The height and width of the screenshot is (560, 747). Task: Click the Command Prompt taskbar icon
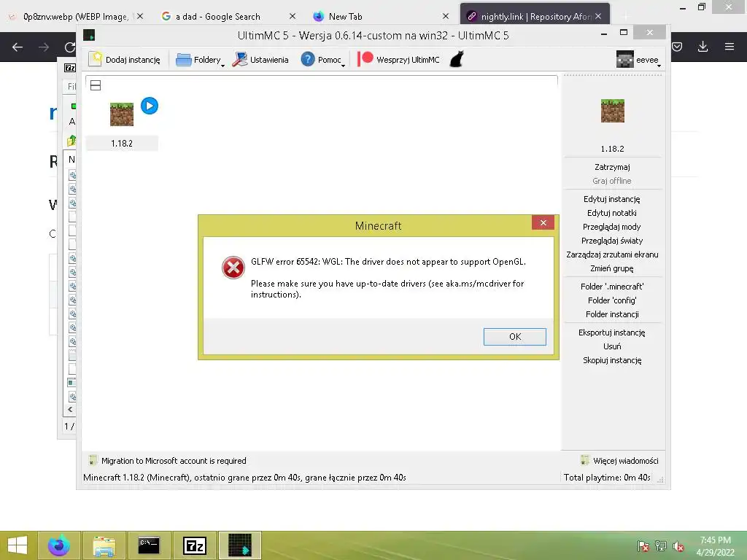coord(149,545)
